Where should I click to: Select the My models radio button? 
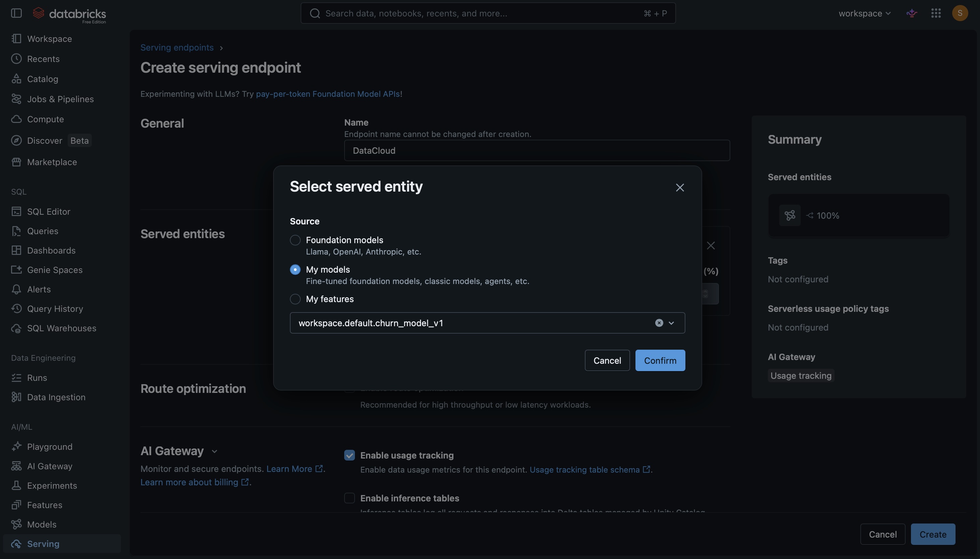click(x=295, y=270)
